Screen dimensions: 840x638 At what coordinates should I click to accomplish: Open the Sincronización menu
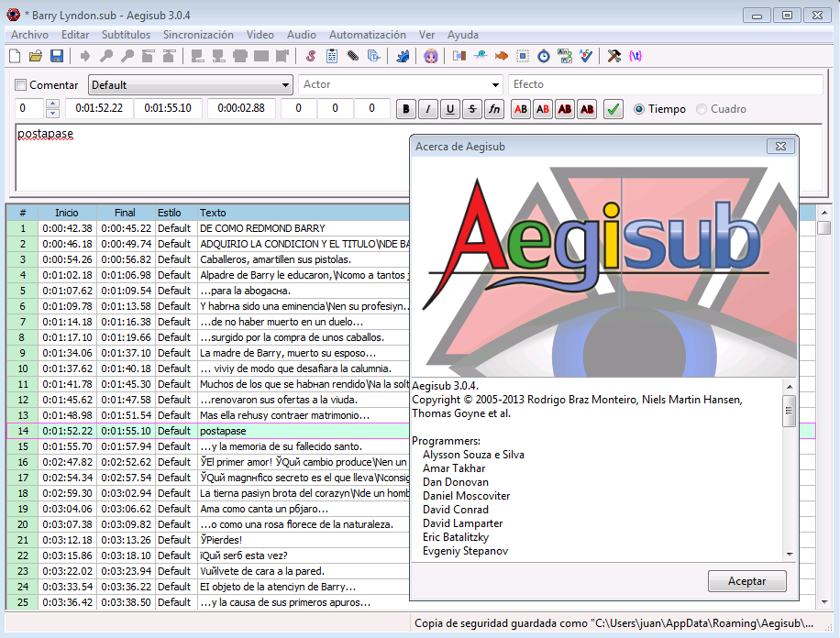coord(198,35)
